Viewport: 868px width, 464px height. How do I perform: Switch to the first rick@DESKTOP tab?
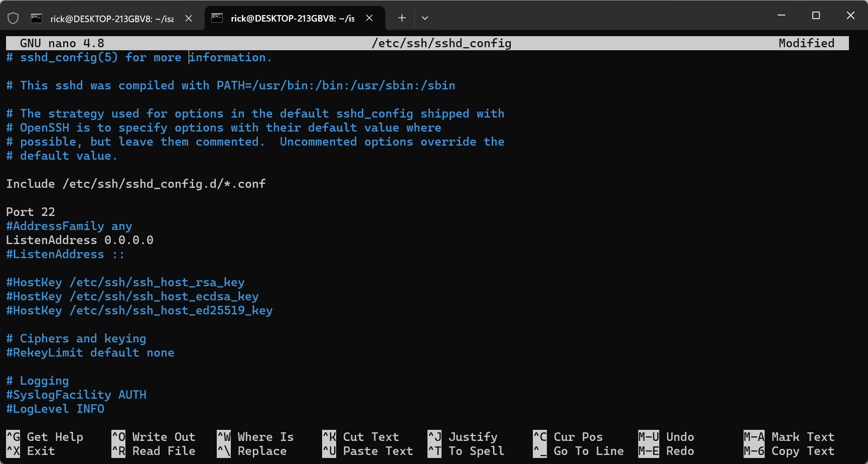click(111, 19)
